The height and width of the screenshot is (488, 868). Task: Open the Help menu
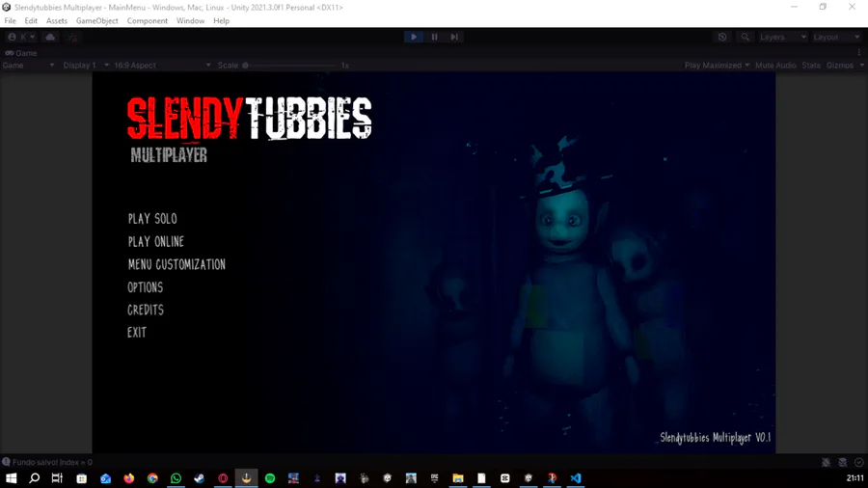tap(222, 21)
